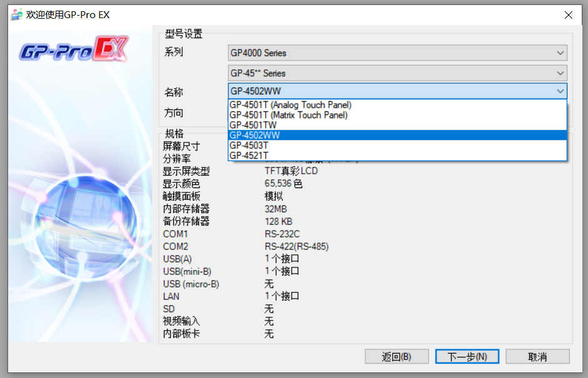Select highlighted GP-4502WW list entry
588x378 pixels.
(x=255, y=135)
